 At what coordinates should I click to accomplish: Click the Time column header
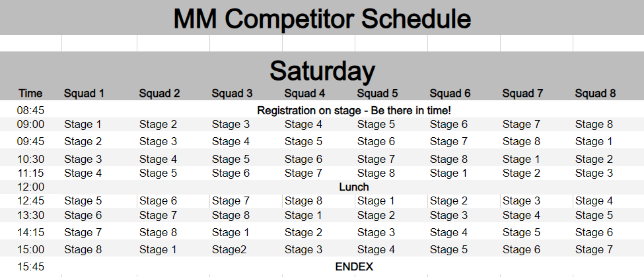tap(30, 94)
